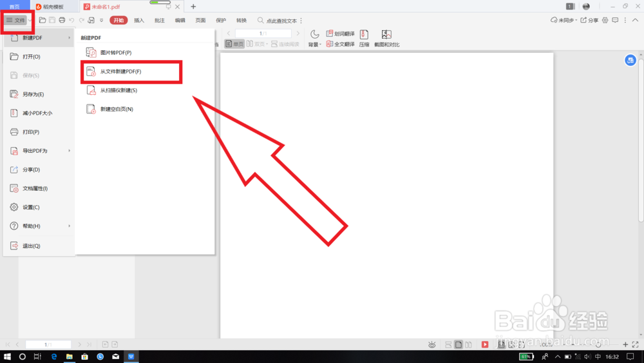Open the 未同步 sync status dropdown
The width and height of the screenshot is (644, 363).
click(563, 20)
